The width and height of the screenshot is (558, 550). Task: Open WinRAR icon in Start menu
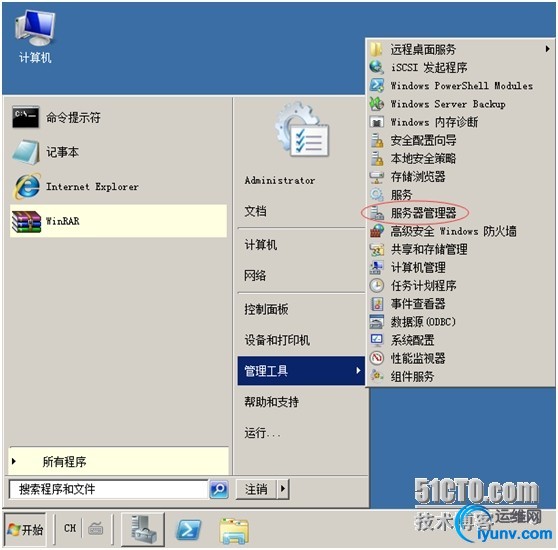click(x=26, y=221)
